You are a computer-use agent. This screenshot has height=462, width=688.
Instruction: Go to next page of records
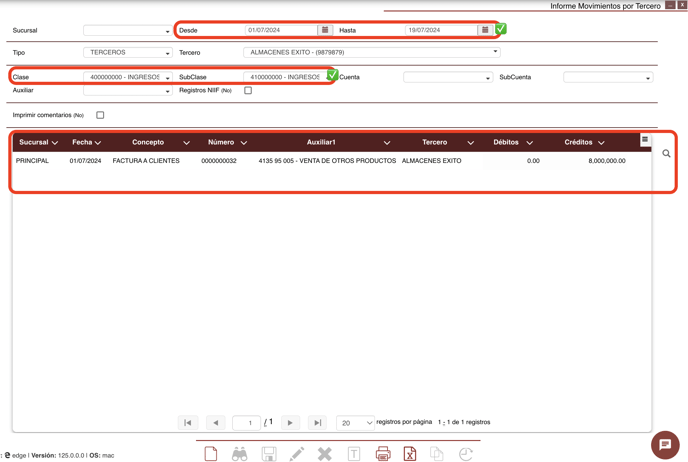[x=290, y=423]
